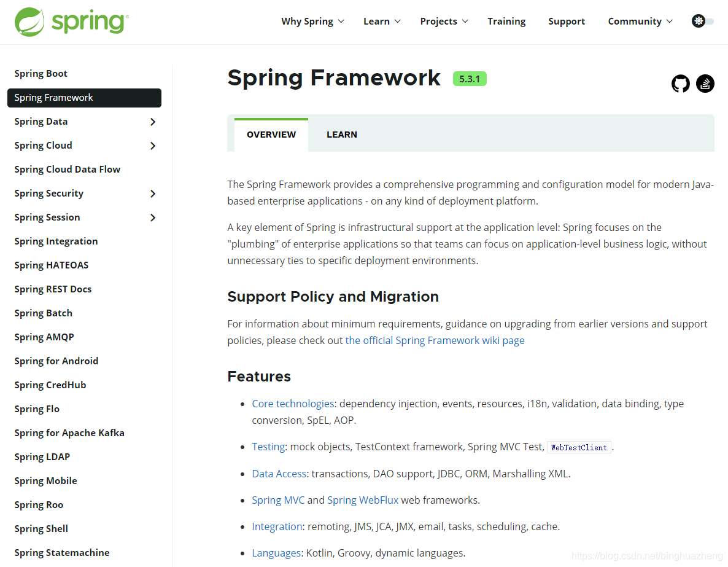Open the Spring MVC link
Image resolution: width=728 pixels, height=567 pixels.
pyautogui.click(x=278, y=501)
